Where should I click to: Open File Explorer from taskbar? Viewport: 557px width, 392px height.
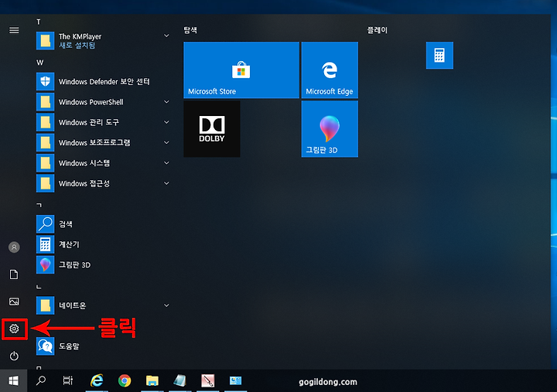coord(152,381)
